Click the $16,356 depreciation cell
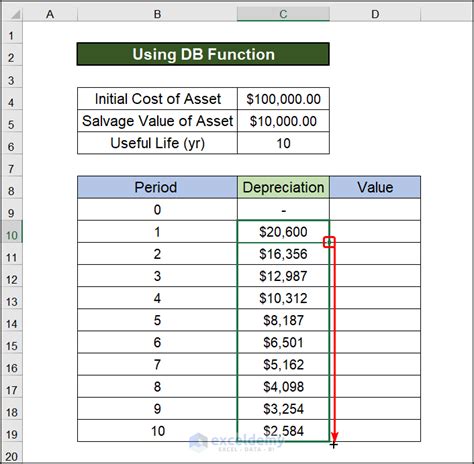Image resolution: width=474 pixels, height=464 pixels. point(283,254)
